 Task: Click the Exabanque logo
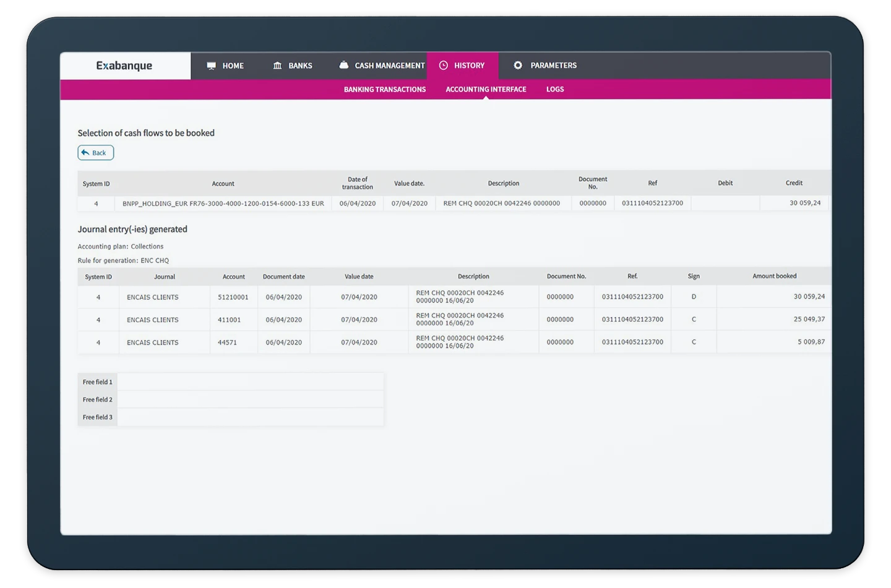124,66
